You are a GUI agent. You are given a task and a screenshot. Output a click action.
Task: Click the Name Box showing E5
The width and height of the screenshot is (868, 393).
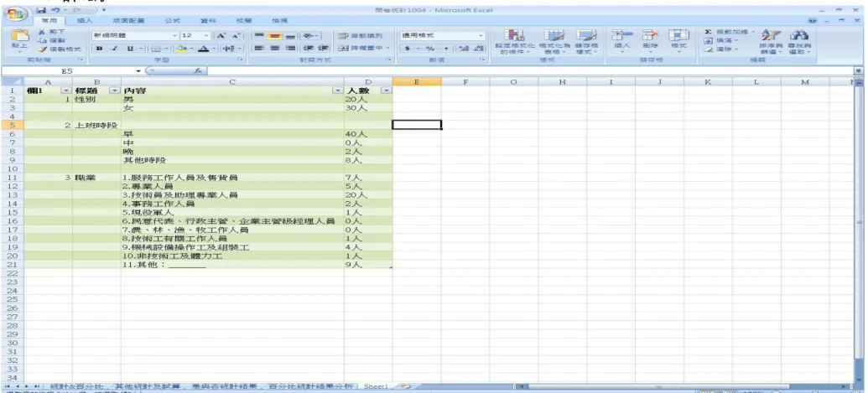click(x=68, y=70)
